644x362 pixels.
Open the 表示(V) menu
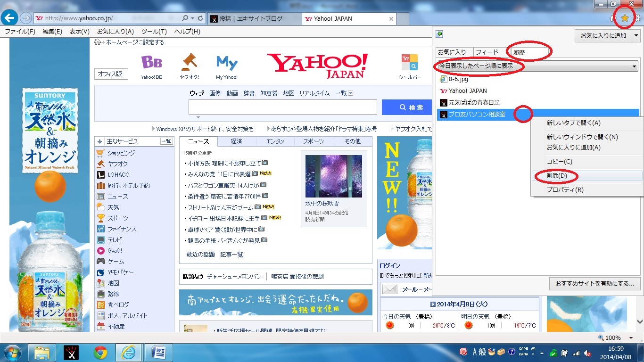(80, 32)
